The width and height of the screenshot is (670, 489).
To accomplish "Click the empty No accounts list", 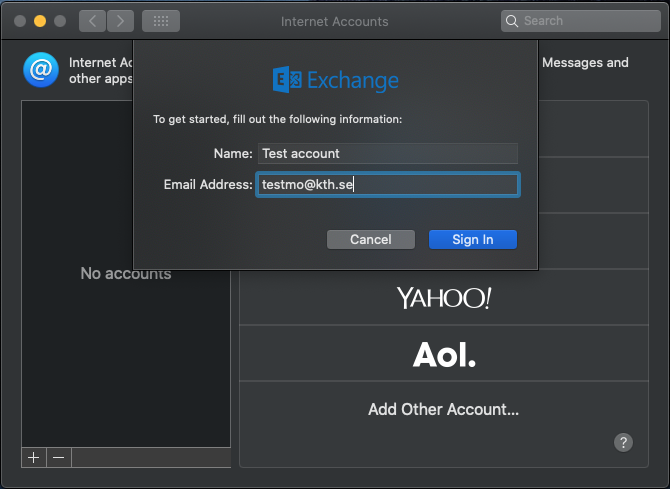I will click(125, 273).
